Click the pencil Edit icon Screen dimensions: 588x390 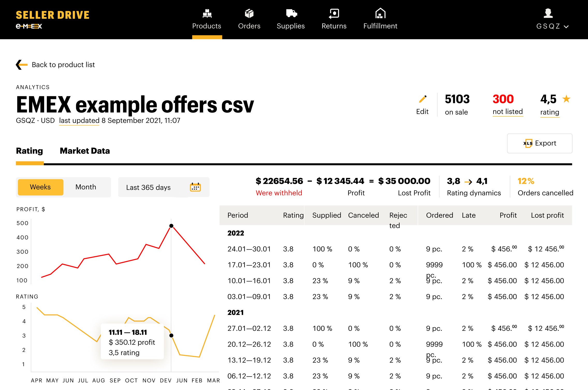[x=422, y=99]
